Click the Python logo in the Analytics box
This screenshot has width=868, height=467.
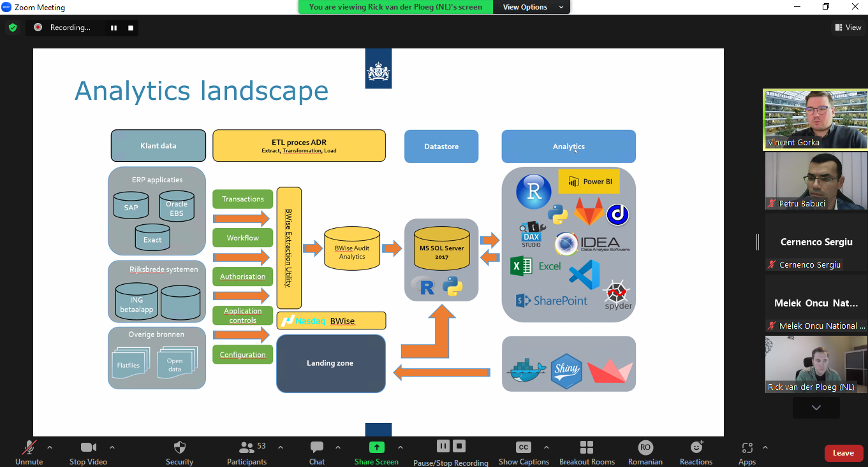[x=557, y=215]
